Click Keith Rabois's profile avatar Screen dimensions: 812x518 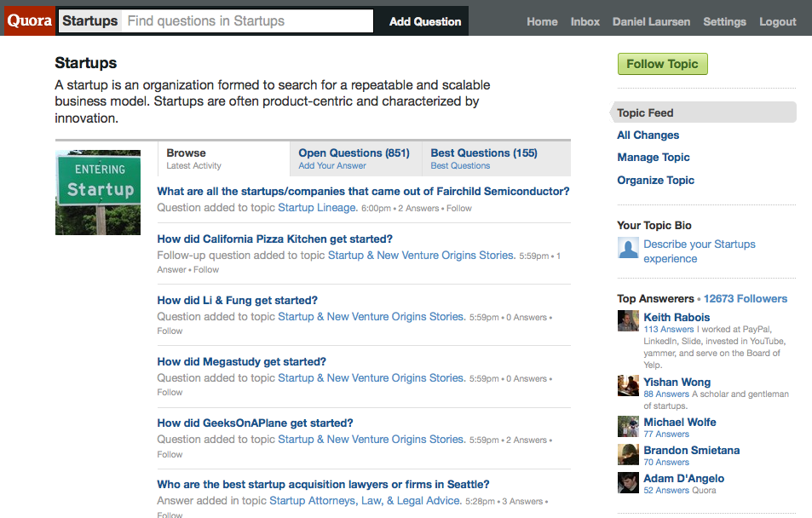tap(628, 320)
